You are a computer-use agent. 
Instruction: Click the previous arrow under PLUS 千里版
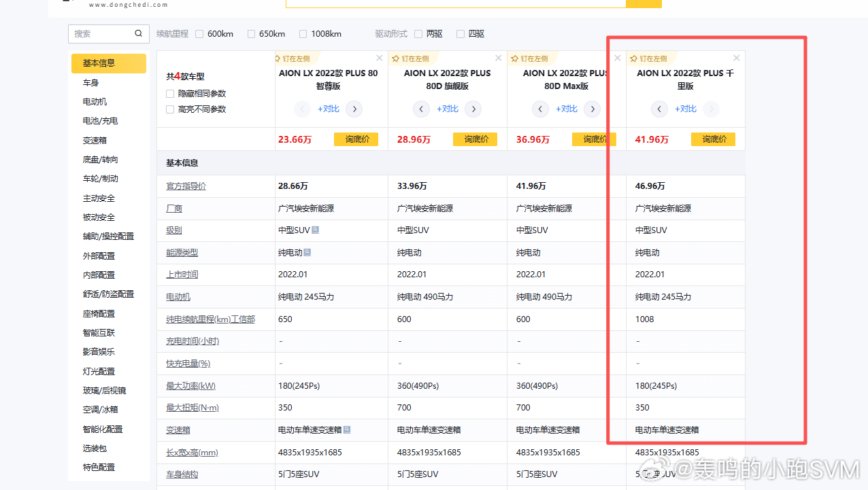(659, 109)
